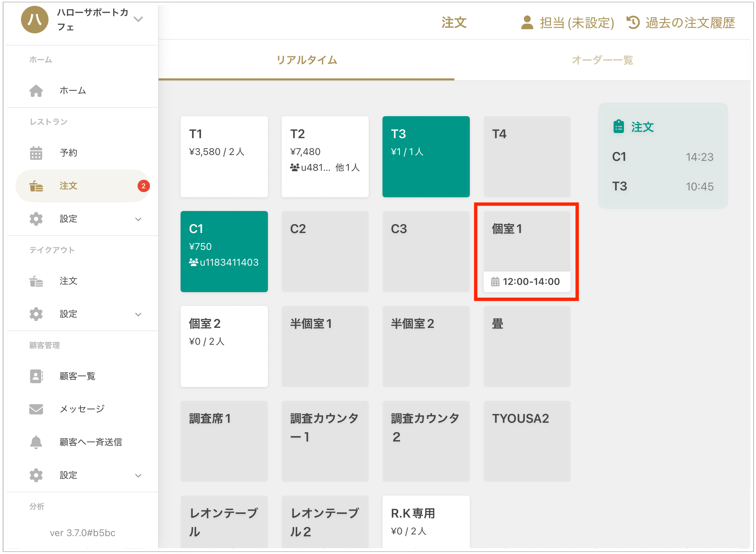Click the 担当 (未設定) person icon
The height and width of the screenshot is (554, 756).
[527, 23]
